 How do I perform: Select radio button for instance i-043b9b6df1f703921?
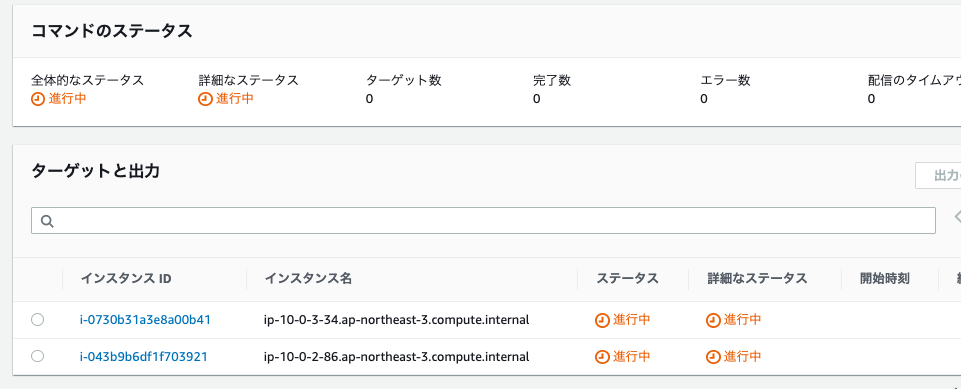(x=37, y=356)
